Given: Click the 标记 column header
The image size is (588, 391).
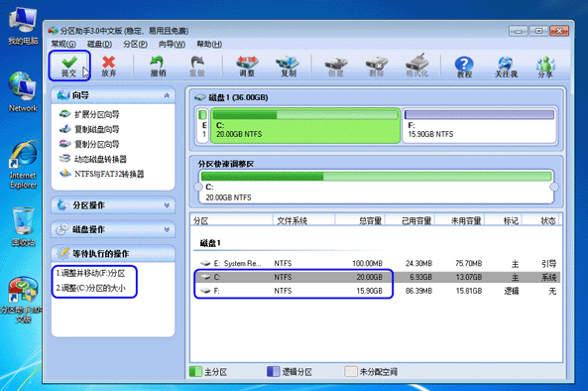Looking at the screenshot, I should point(504,220).
